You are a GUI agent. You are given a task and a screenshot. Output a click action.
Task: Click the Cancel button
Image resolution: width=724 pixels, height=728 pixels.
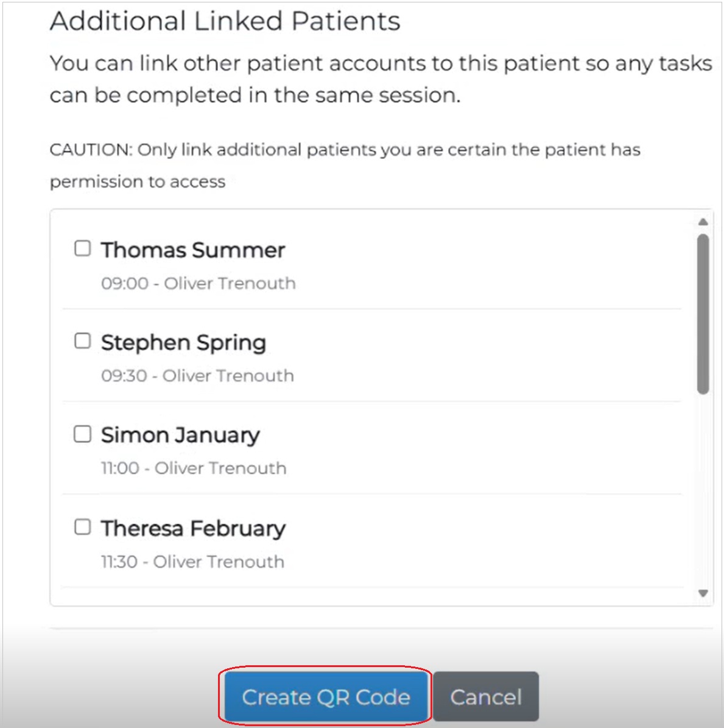click(487, 696)
